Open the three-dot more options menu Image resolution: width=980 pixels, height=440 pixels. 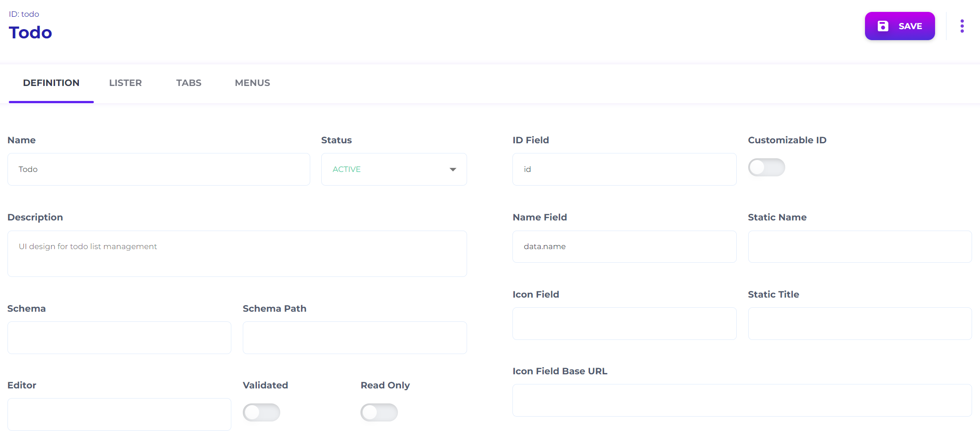point(962,26)
